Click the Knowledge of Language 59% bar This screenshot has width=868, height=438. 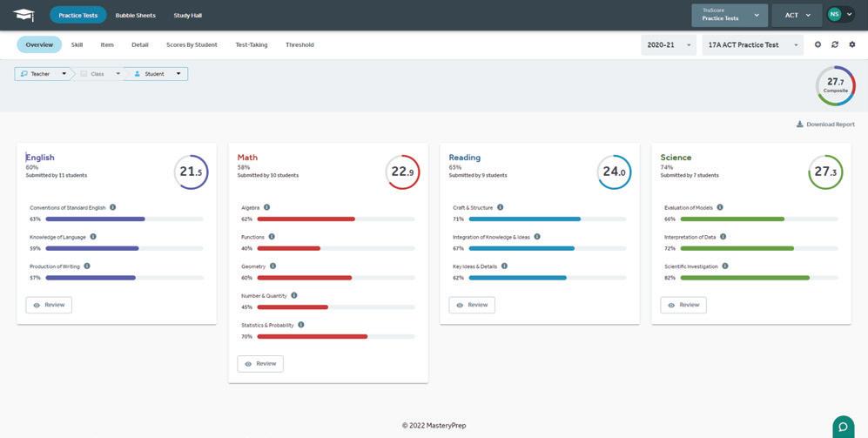[124, 249]
